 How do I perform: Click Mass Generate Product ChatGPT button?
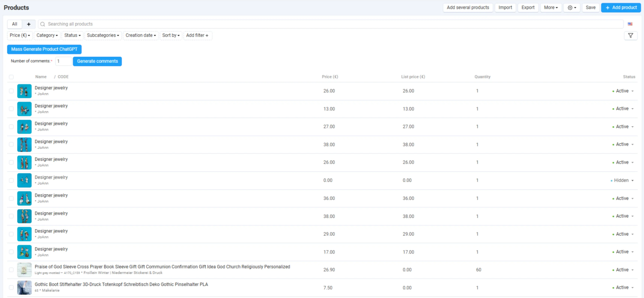tap(44, 49)
